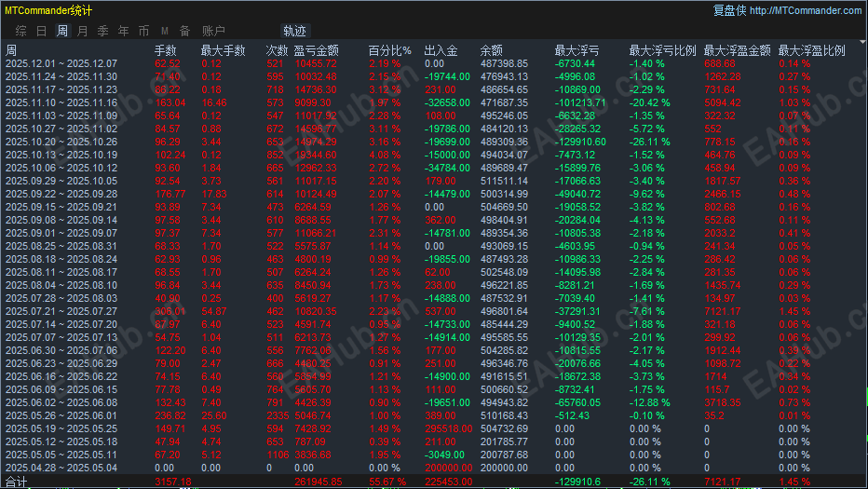Click the 复盘侠 label
This screenshot has width=868, height=489.
[x=729, y=10]
